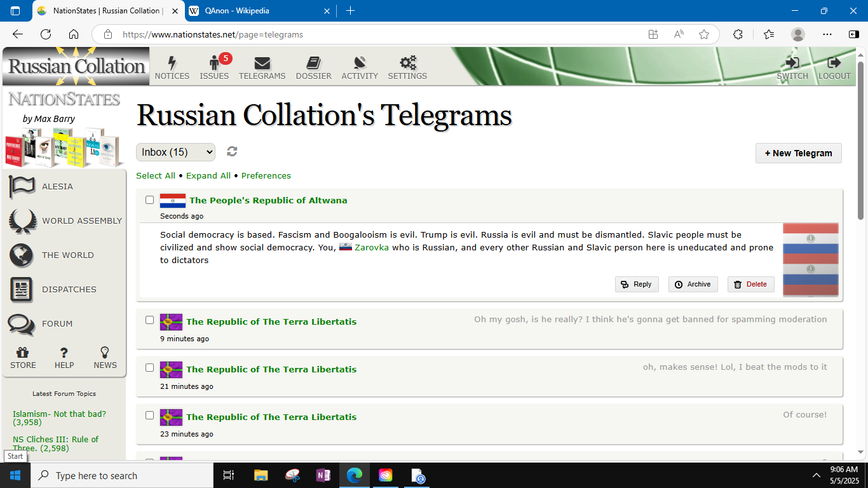Archive the Altwana telegram
The height and width of the screenshot is (488, 868).
click(693, 284)
